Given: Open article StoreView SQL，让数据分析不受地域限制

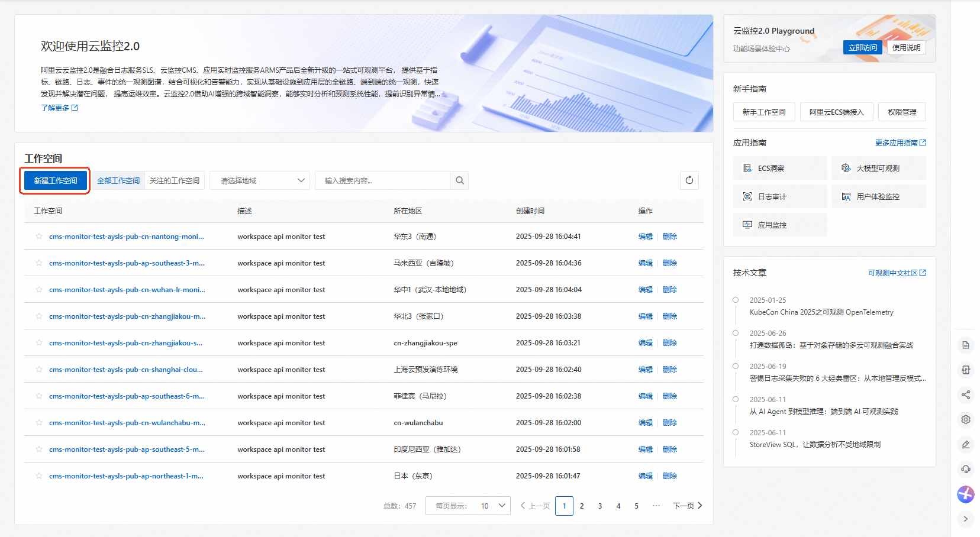Looking at the screenshot, I should (x=815, y=445).
